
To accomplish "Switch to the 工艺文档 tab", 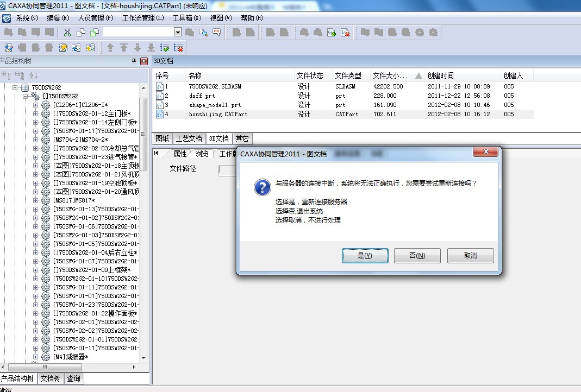I will pyautogui.click(x=189, y=138).
